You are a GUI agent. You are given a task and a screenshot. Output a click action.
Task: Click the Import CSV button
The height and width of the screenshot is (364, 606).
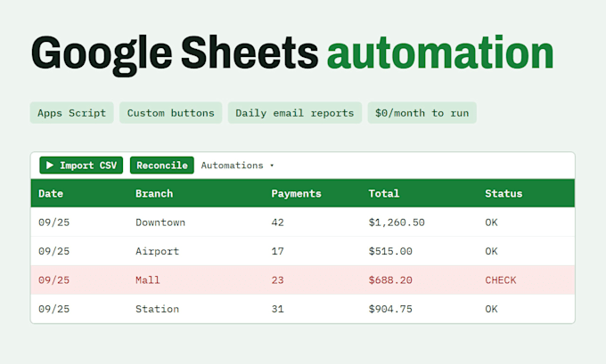click(x=81, y=166)
